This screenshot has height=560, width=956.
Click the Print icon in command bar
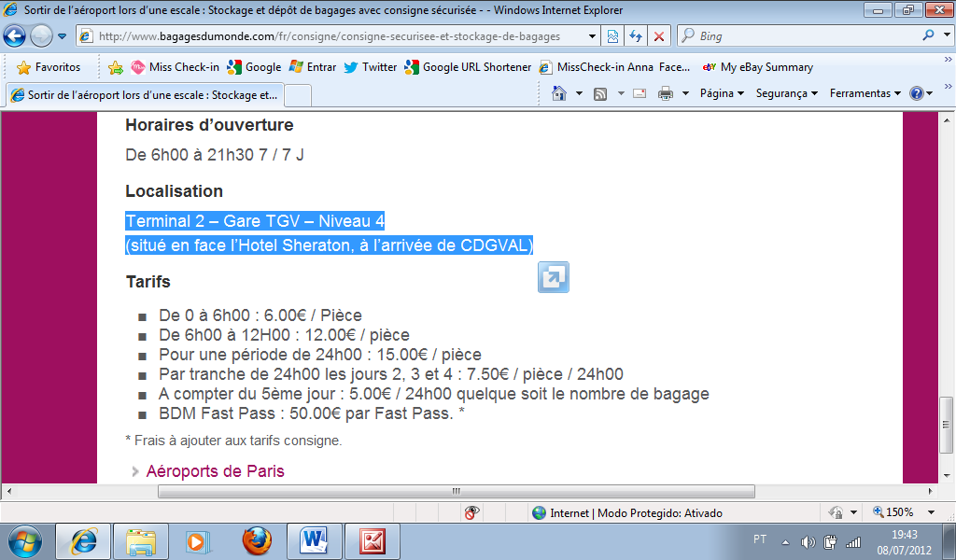(666, 93)
